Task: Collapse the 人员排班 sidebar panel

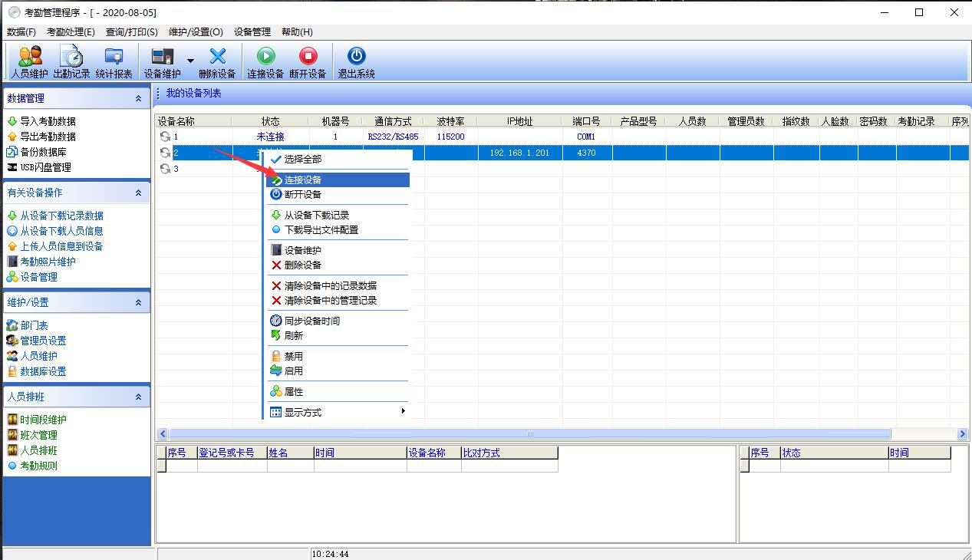Action: 138,397
